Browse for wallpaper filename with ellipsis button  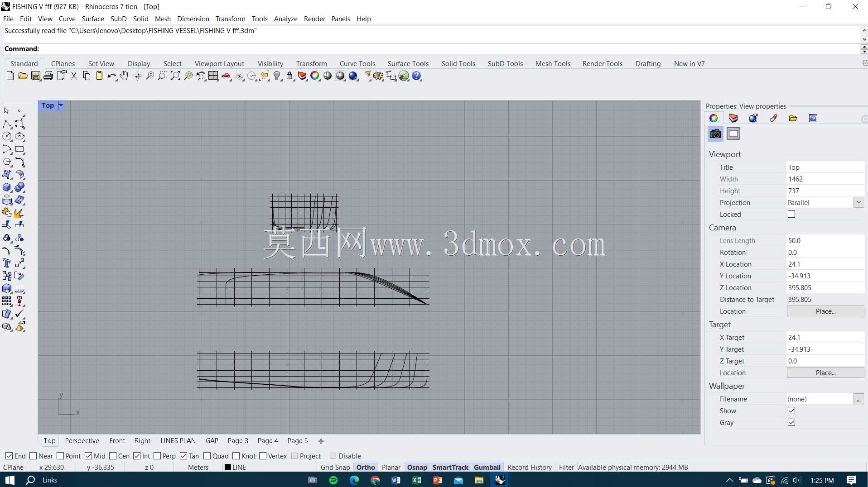tap(859, 399)
